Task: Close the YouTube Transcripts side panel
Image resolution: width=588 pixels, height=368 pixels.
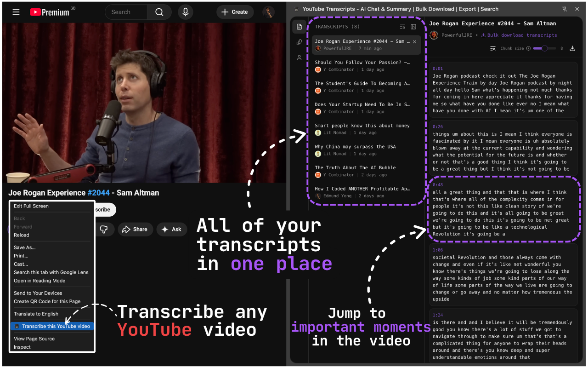Action: [x=577, y=9]
